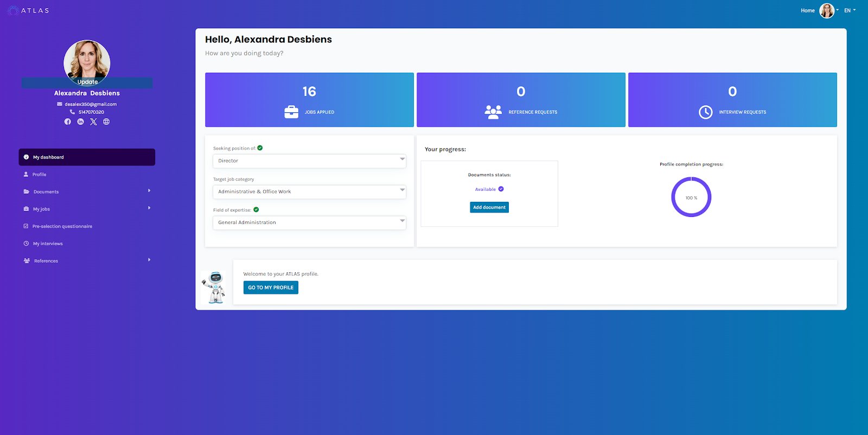The width and height of the screenshot is (868, 435).
Task: Click My dashboard sidebar icon
Action: coord(26,157)
